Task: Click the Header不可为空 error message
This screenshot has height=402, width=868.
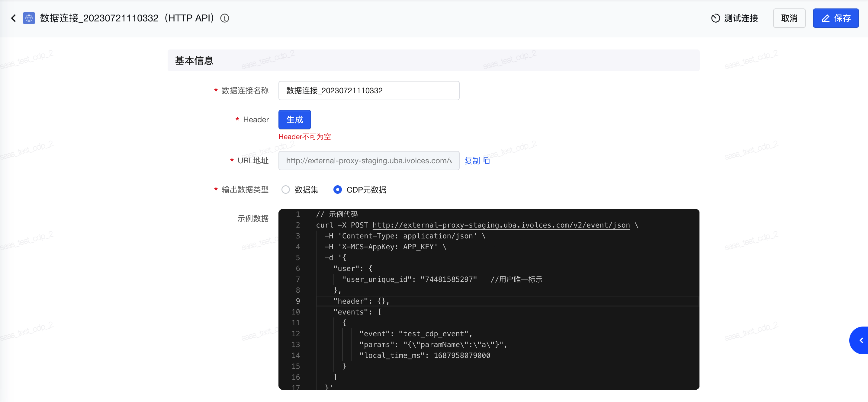Action: (x=305, y=137)
